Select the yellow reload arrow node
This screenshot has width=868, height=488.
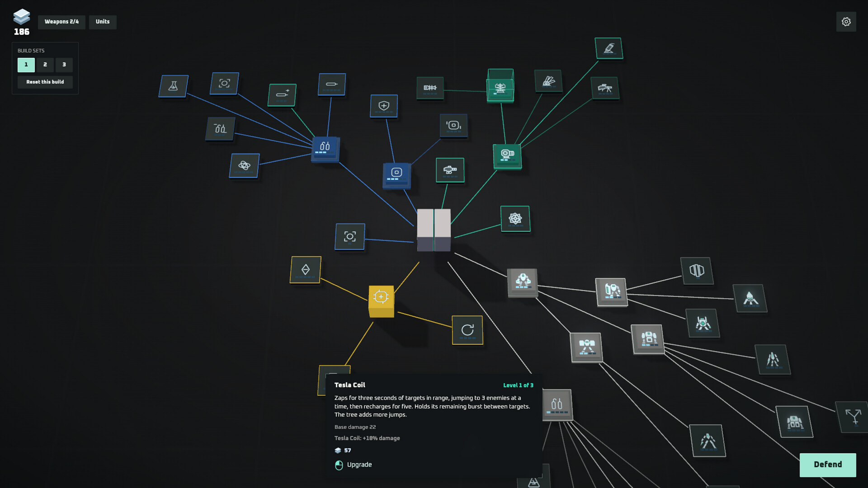coord(467,330)
